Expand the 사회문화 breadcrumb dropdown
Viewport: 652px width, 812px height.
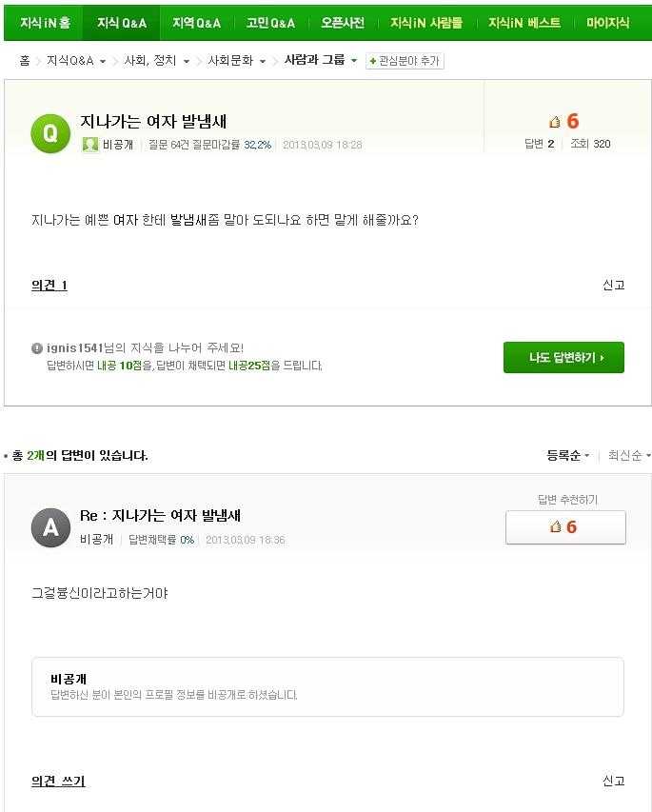(263, 61)
